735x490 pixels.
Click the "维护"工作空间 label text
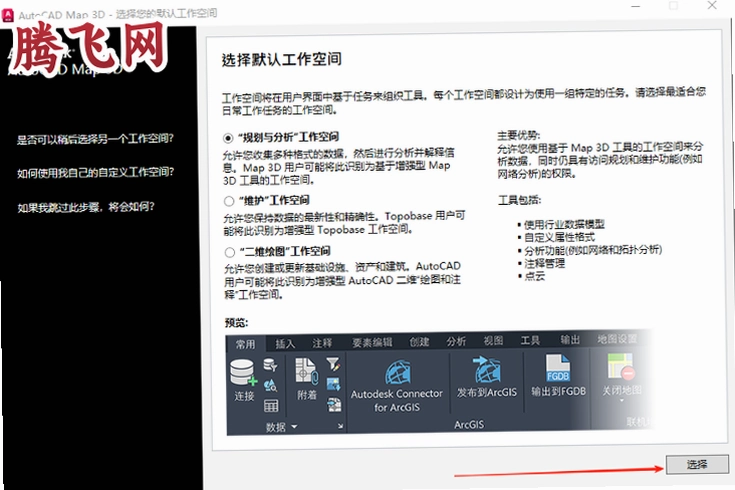pyautogui.click(x=274, y=201)
